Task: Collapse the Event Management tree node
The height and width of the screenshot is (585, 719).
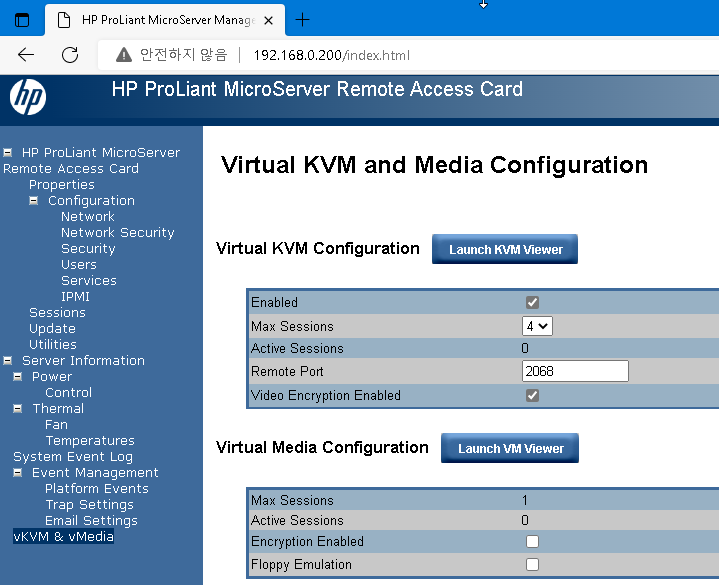Action: pyautogui.click(x=17, y=473)
